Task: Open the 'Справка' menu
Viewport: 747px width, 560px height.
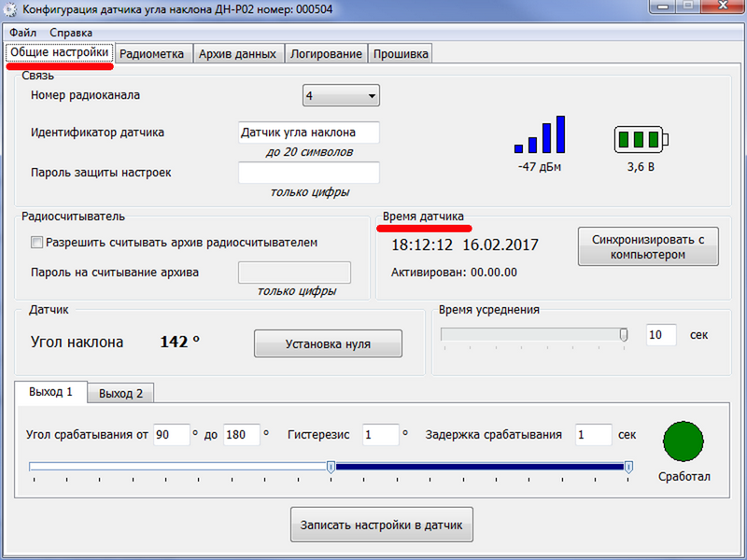Action: (71, 33)
